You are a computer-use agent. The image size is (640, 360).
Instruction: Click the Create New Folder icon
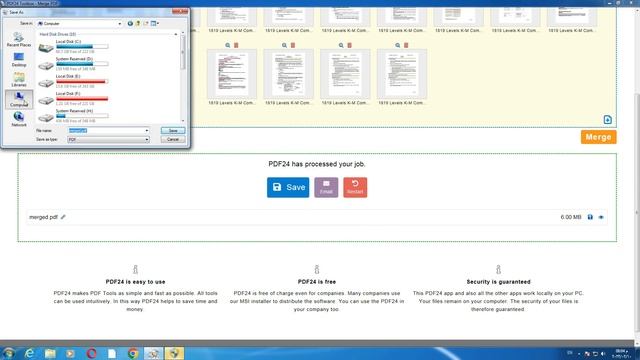tap(146, 24)
